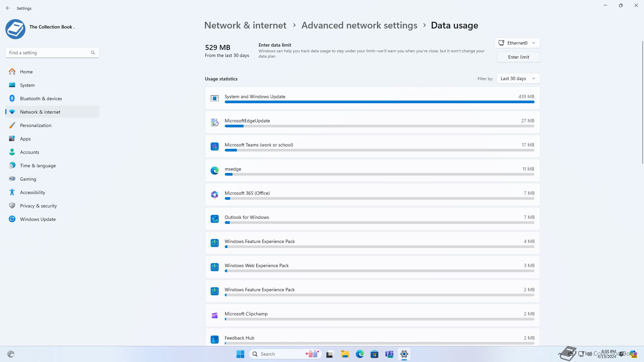Click The Collection Book profile avatar
The image size is (644, 362).
tap(15, 29)
